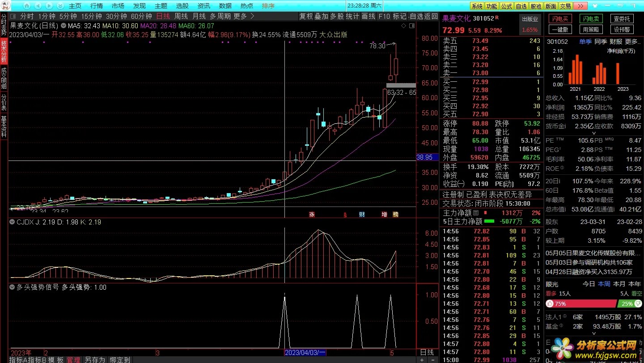This screenshot has height=363, width=644.
Task: Click the 榜 marker on the chart timeline
Action: click(395, 215)
